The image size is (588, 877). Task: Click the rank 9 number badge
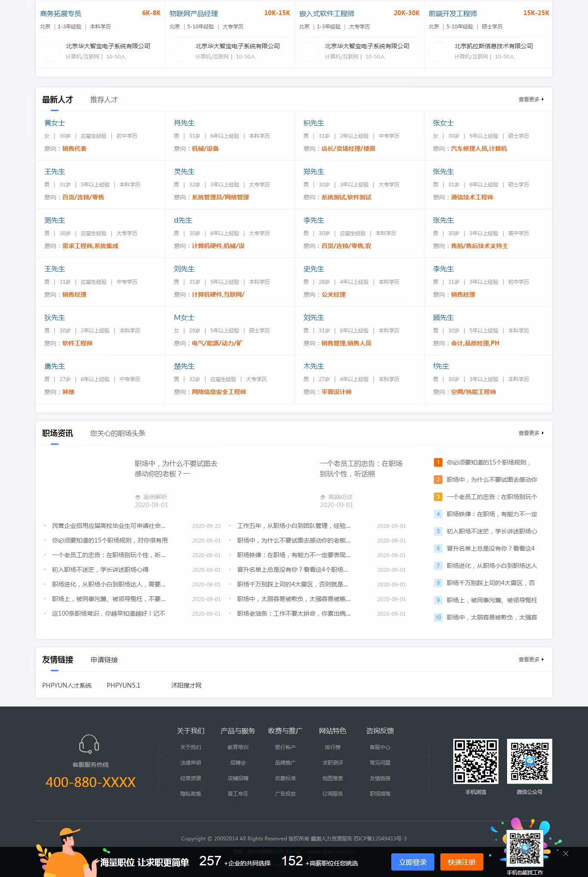(438, 600)
